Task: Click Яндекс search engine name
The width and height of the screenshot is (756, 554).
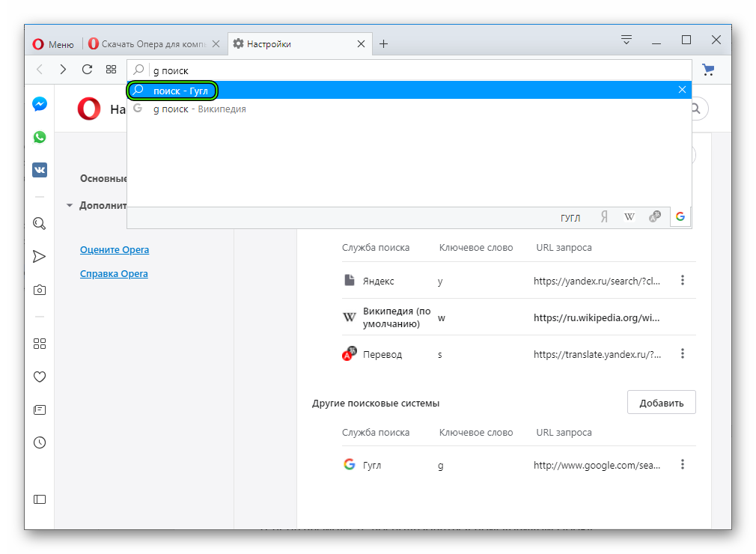Action: click(x=378, y=281)
